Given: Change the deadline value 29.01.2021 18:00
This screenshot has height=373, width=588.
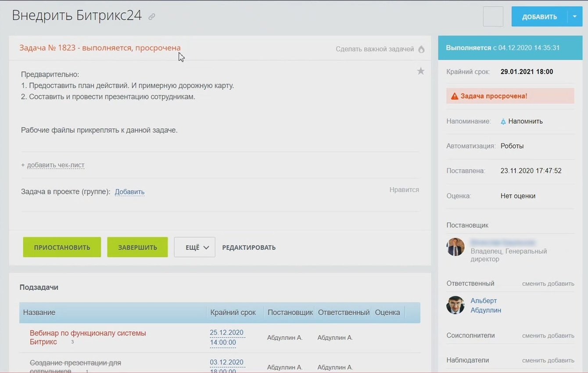Looking at the screenshot, I should 527,72.
